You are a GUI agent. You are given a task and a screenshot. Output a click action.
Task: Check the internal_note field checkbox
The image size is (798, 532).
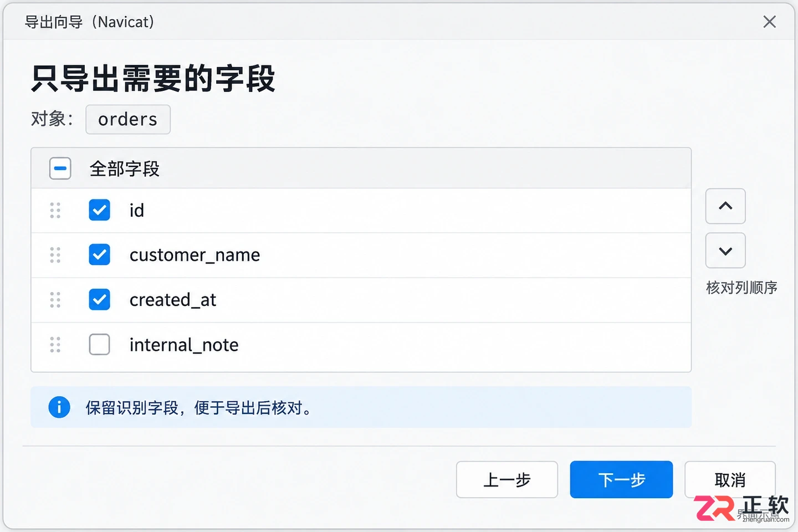(x=100, y=345)
